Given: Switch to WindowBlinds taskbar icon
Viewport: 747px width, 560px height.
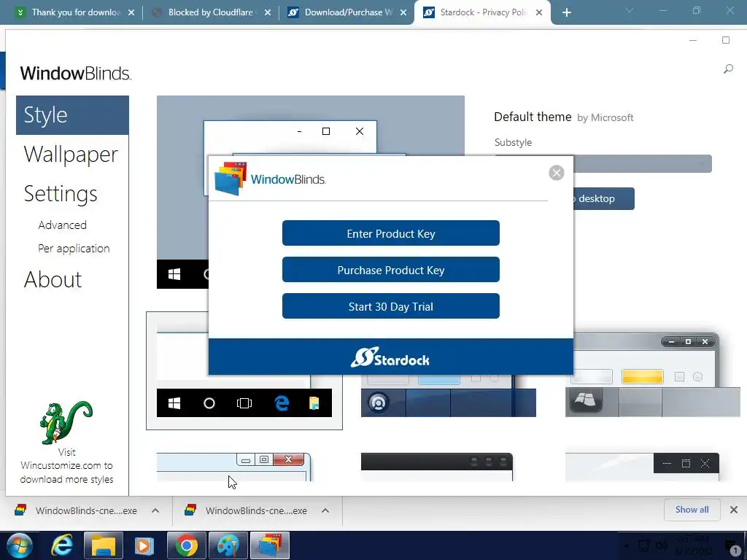Looking at the screenshot, I should [270, 545].
